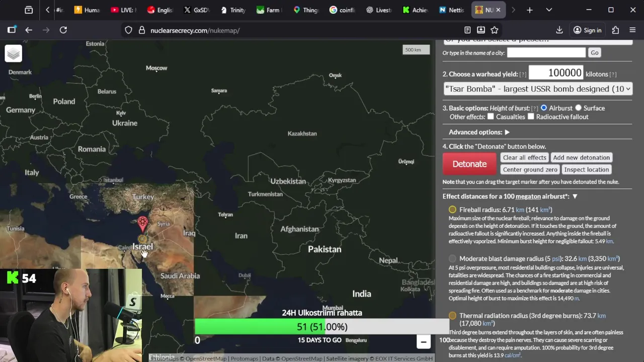Image resolution: width=644 pixels, height=362 pixels.
Task: Select the Surface radio button
Action: click(578, 108)
